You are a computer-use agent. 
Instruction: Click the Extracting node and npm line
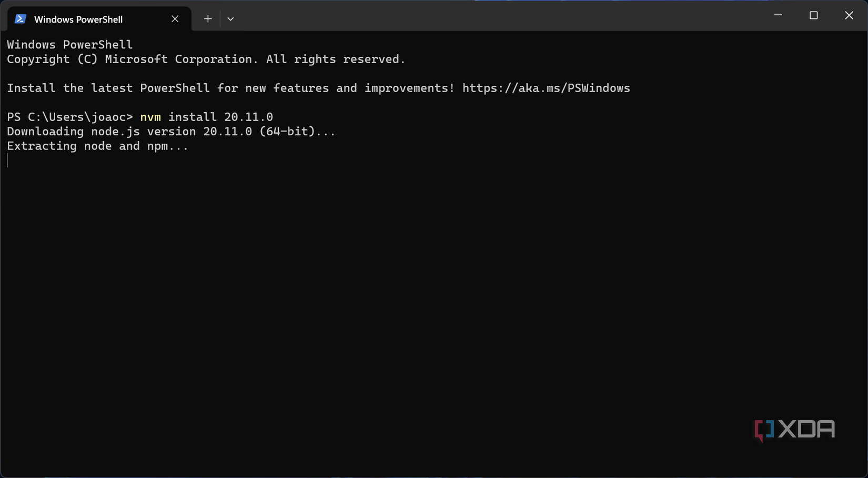[97, 146]
